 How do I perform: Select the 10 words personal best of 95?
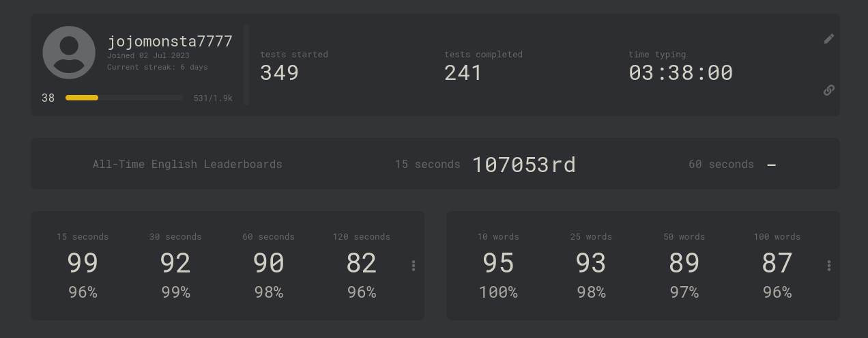click(x=498, y=263)
